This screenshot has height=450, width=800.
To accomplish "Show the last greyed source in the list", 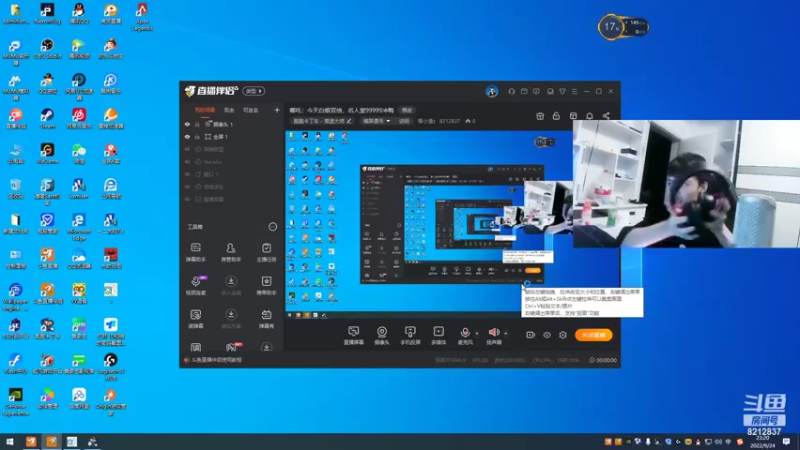I will point(187,199).
